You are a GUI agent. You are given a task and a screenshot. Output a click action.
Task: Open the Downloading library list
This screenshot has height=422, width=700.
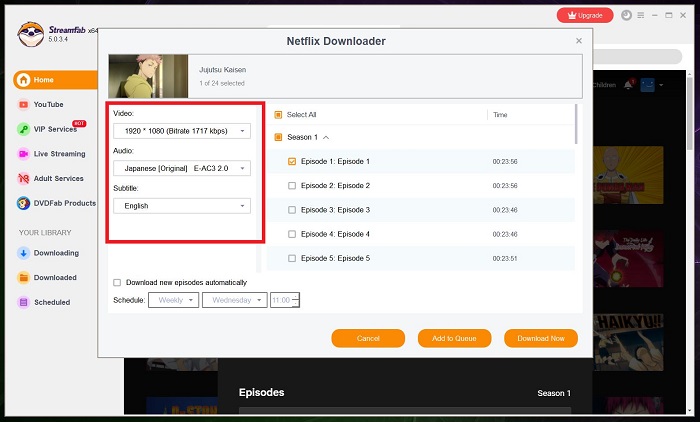click(56, 253)
